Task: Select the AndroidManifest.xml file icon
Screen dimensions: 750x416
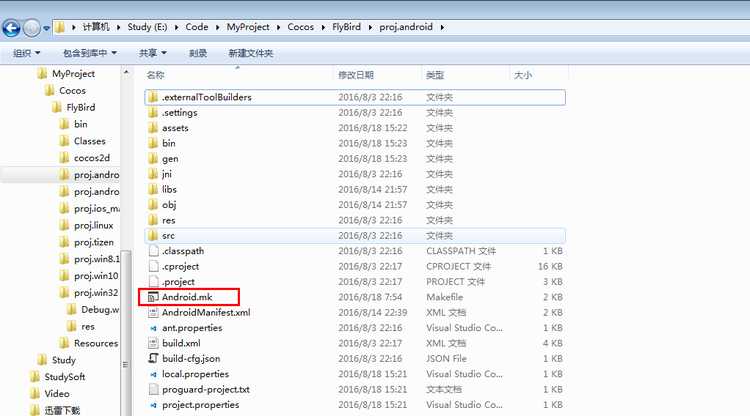Action: (153, 312)
